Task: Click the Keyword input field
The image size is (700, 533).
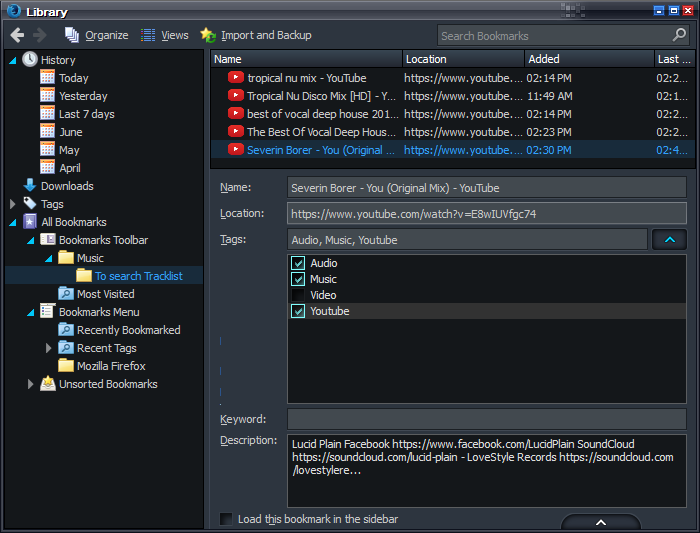Action: 487,419
